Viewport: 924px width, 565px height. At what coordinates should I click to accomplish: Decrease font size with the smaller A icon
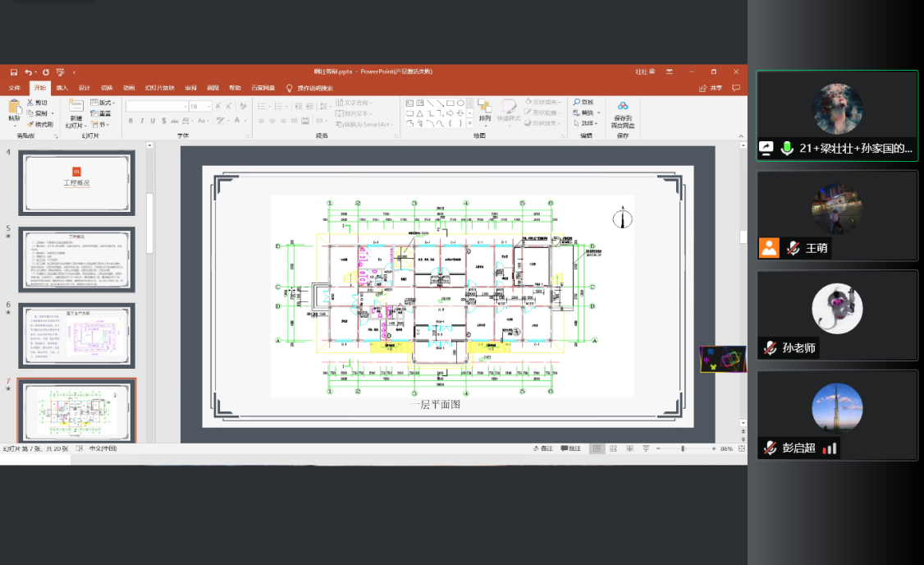(x=229, y=106)
